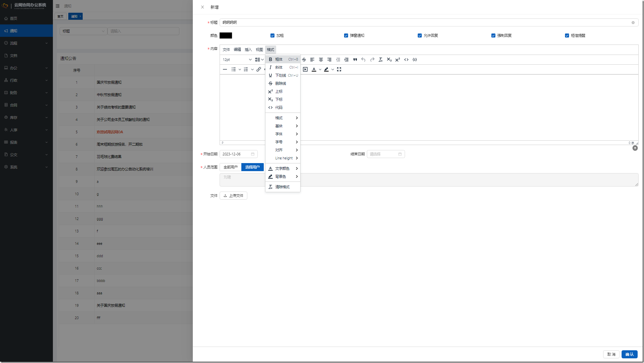
Task: Close the 新增 panel with the X
Action: [x=203, y=7]
